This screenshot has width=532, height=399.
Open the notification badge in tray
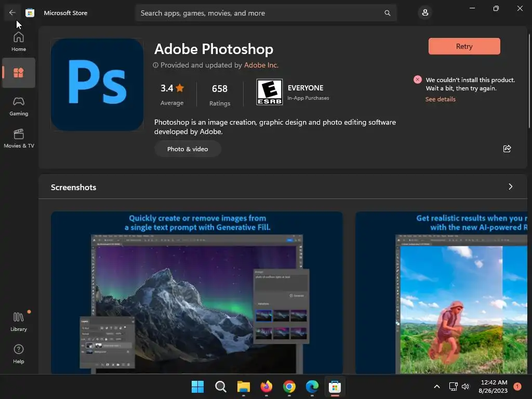coord(517,387)
